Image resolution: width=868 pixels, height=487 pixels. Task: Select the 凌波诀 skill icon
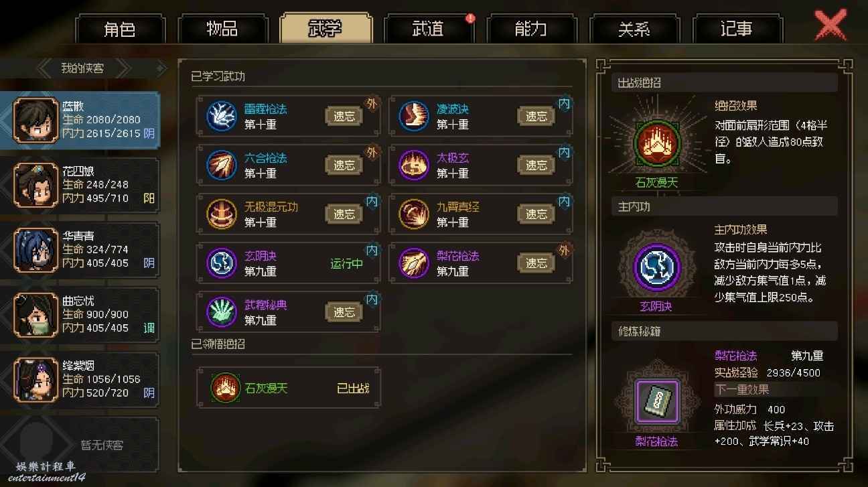point(413,116)
